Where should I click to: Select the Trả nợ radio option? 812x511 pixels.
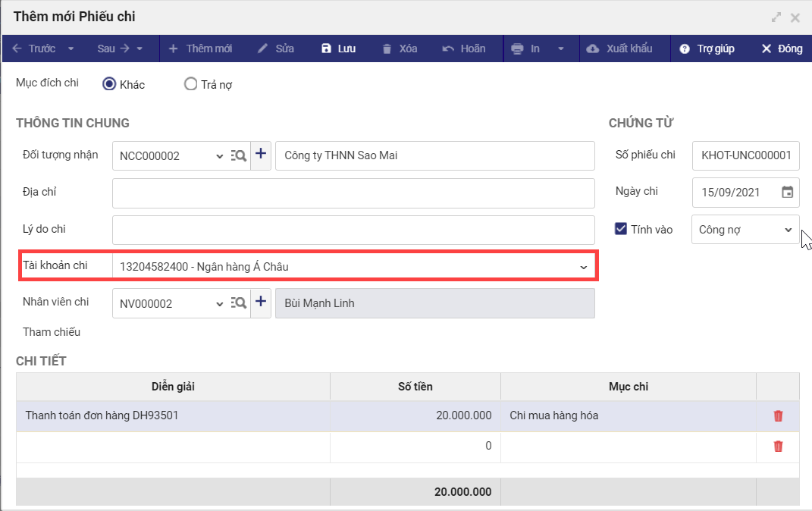[x=191, y=84]
